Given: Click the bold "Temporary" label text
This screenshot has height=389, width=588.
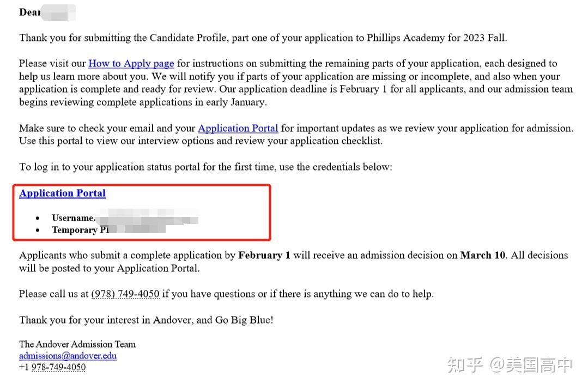Looking at the screenshot, I should 75,230.
